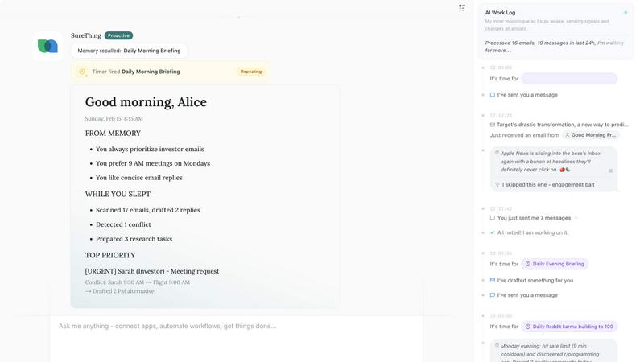This screenshot has height=362, width=644.
Task: Click the filter icon beside I skipped this one
Action: (497, 185)
